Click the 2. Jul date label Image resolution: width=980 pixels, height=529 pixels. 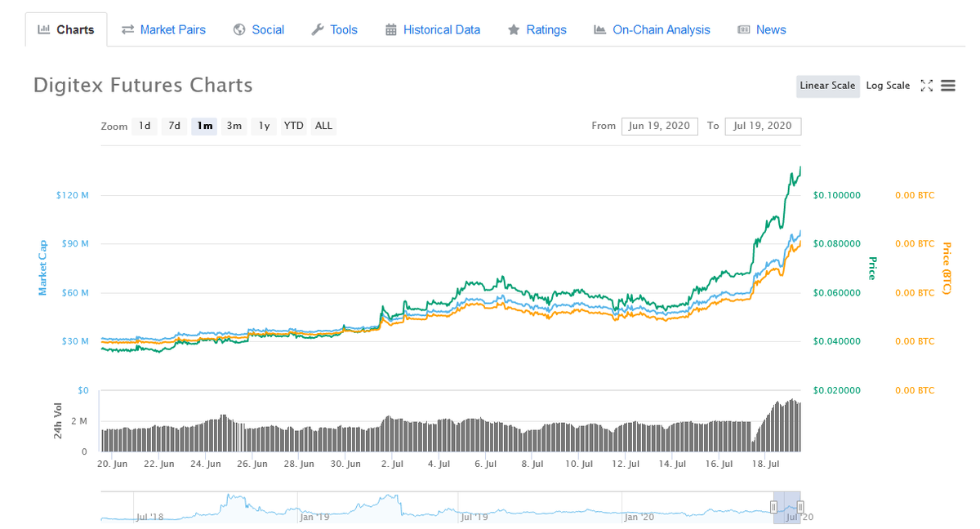point(394,464)
